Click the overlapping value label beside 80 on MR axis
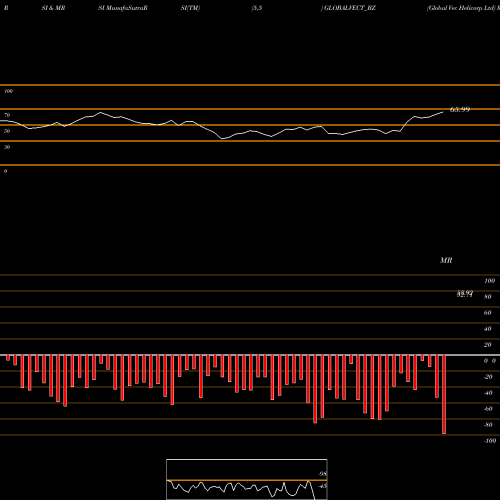The image size is (500, 500). coord(465,294)
